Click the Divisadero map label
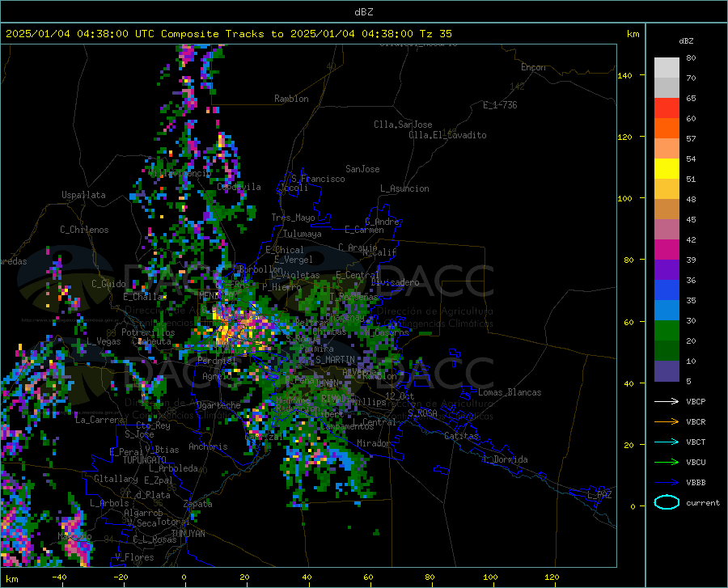This screenshot has width=728, height=588. click(395, 282)
